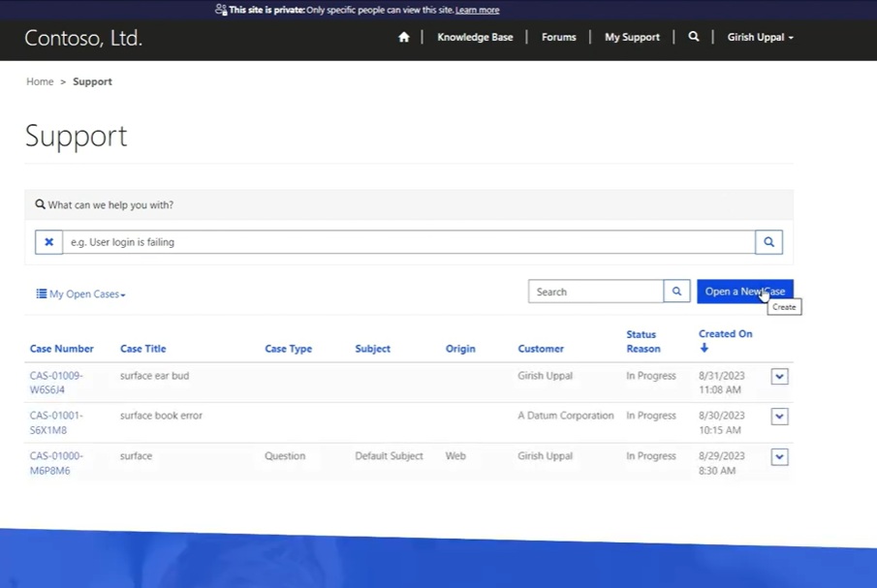Select the Support breadcrumb text

[92, 81]
